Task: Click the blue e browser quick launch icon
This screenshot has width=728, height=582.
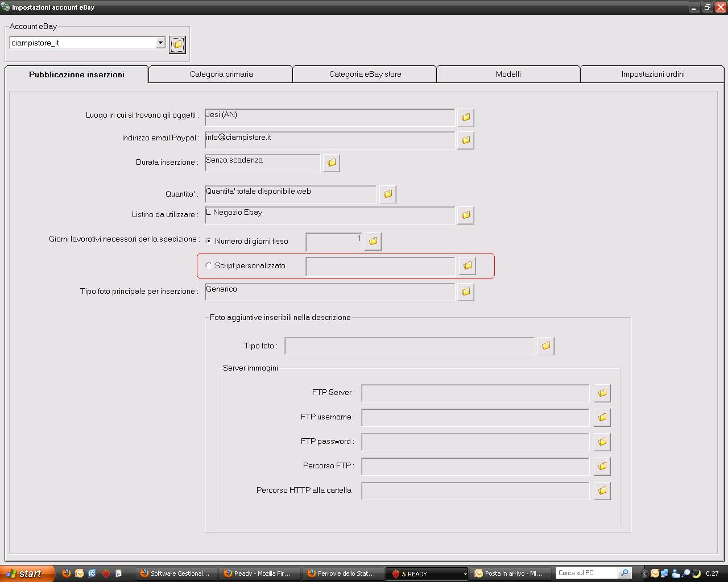Action: (x=93, y=573)
